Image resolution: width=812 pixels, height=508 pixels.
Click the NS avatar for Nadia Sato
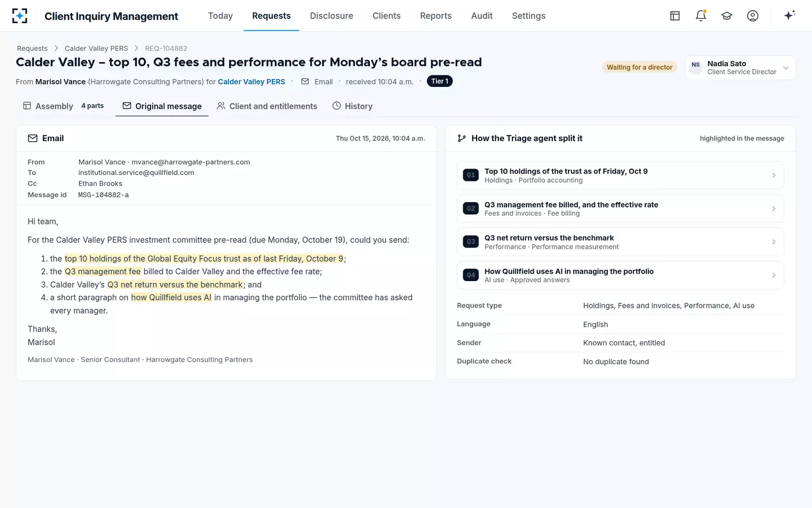click(x=696, y=67)
